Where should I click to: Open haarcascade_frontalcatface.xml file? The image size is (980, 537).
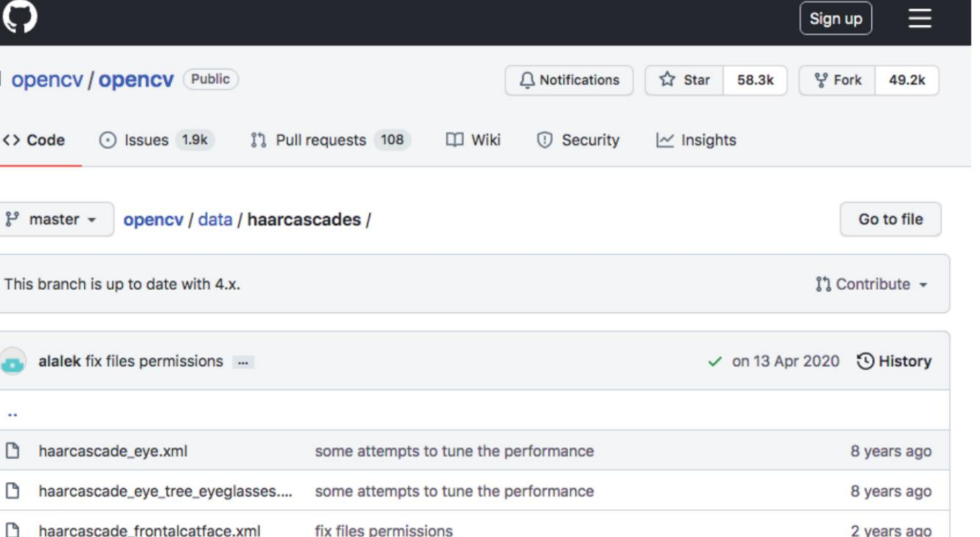coord(149,530)
